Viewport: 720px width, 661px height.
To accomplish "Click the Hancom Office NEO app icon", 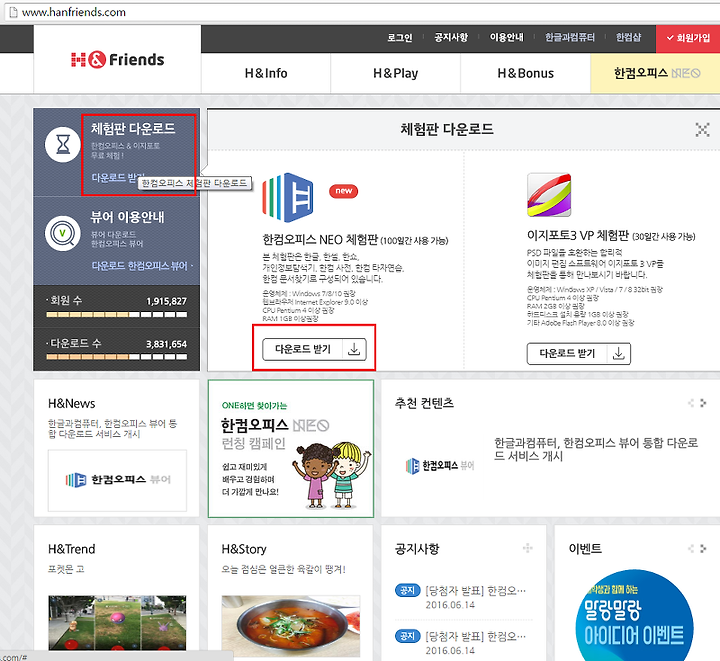I will 288,197.
